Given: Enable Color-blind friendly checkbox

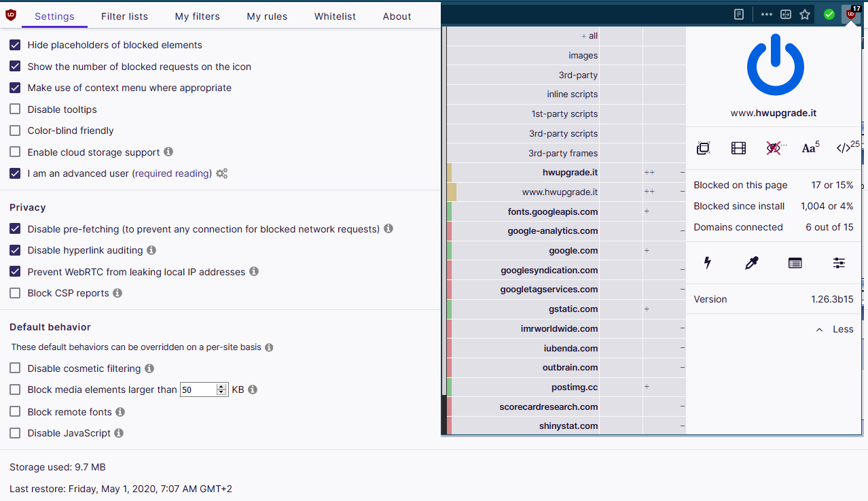Looking at the screenshot, I should click(15, 131).
